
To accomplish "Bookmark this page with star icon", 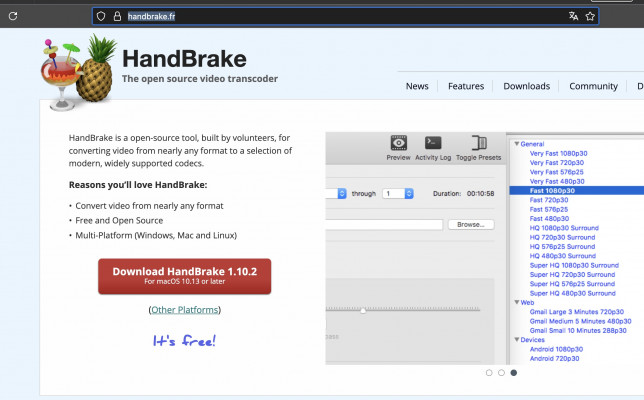I will [x=590, y=16].
